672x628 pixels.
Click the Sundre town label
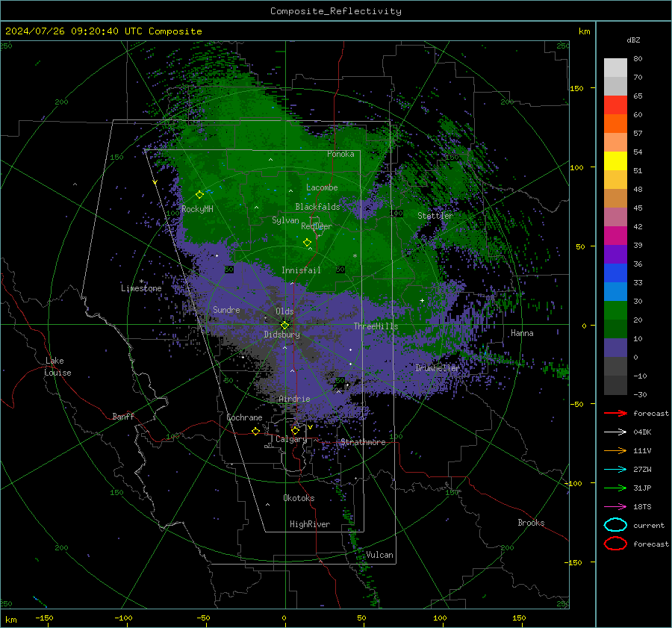pyautogui.click(x=226, y=309)
